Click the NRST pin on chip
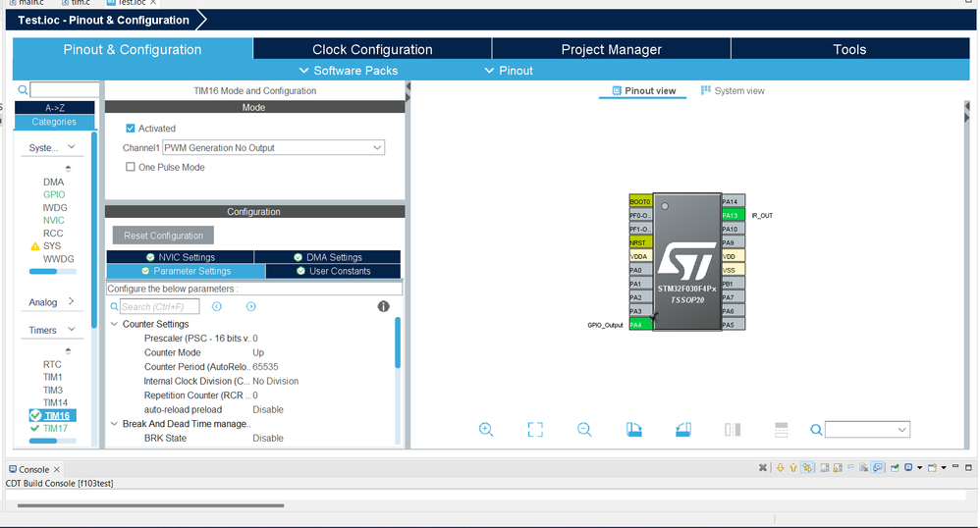This screenshot has height=528, width=980. [x=640, y=242]
